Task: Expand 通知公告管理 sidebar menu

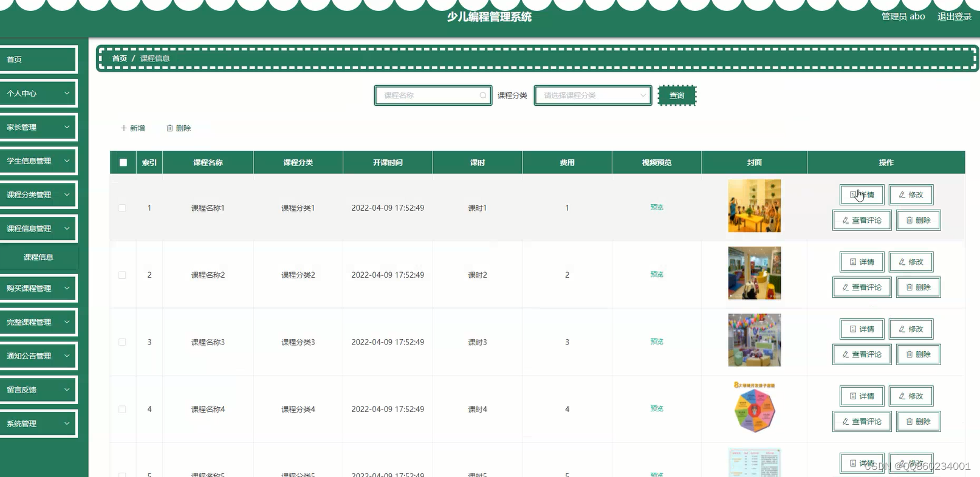Action: pos(38,356)
